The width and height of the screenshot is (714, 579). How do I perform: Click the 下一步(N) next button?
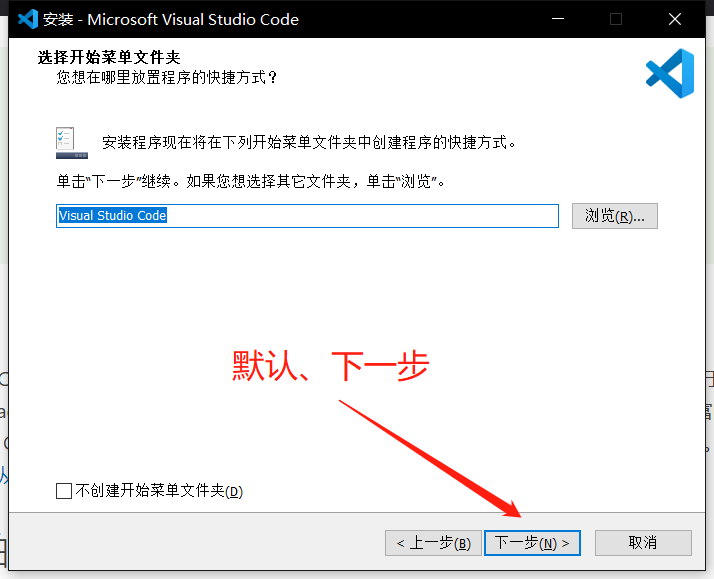[532, 543]
